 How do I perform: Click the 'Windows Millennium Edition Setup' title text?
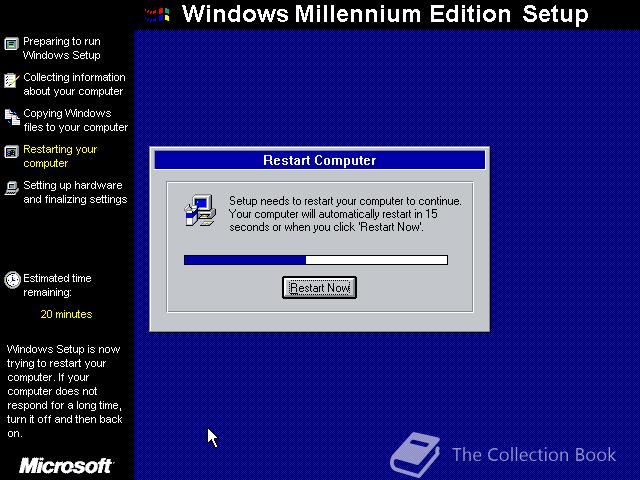385,14
